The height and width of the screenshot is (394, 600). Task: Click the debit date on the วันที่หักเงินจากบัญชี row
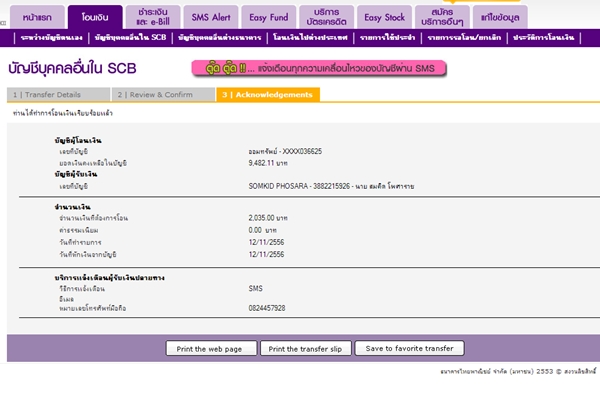(x=266, y=254)
